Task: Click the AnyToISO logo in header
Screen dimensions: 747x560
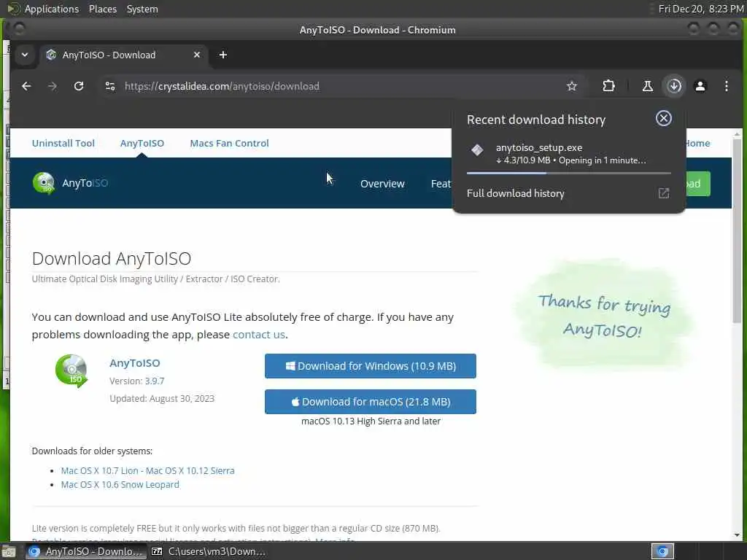Action: (71, 183)
